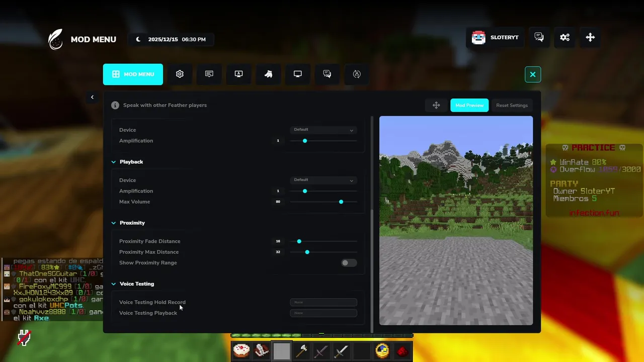
Task: Adjust the Max Volume slider
Action: pyautogui.click(x=324, y=202)
